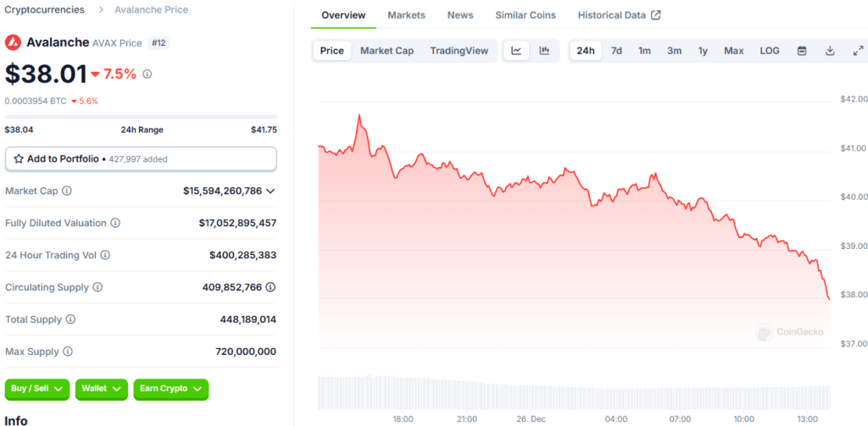Click the 26. Dec axis label
The height and width of the screenshot is (426, 868).
click(x=531, y=419)
